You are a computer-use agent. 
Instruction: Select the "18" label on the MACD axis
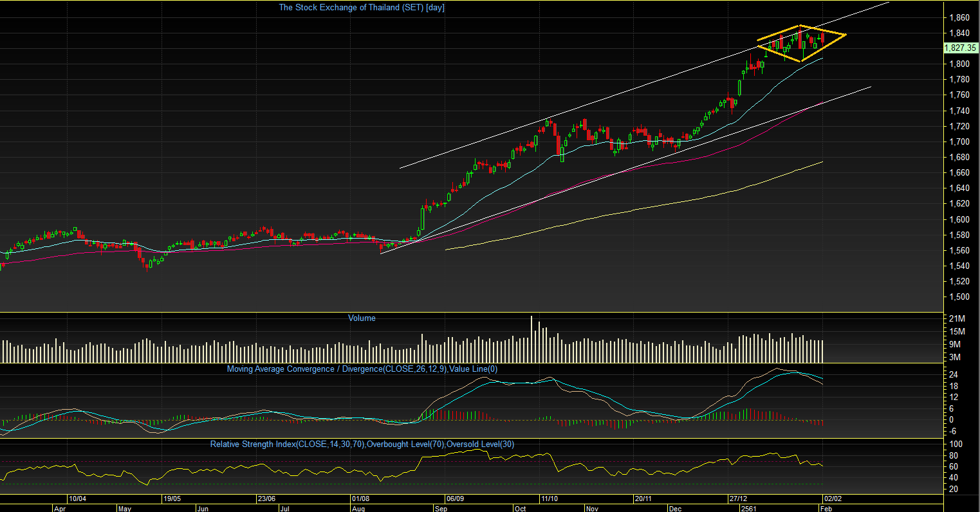[x=954, y=386]
